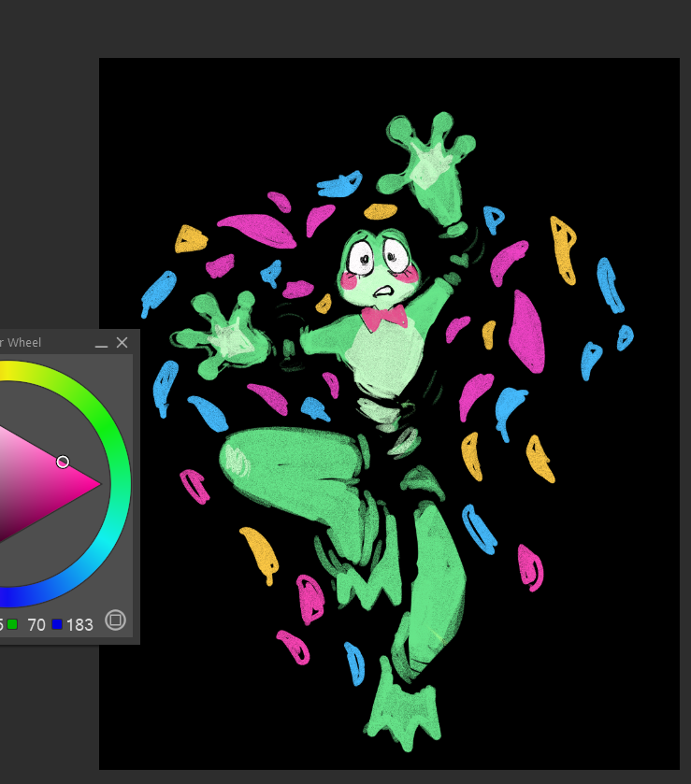The image size is (691, 784).
Task: Click the color picker handle in the triangle
Action: 63,462
